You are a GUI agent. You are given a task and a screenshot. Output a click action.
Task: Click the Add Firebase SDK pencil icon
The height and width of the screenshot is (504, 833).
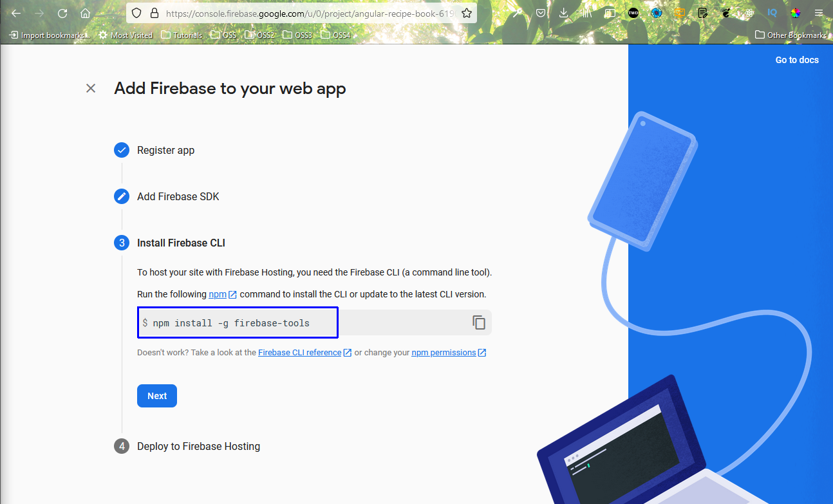122,196
